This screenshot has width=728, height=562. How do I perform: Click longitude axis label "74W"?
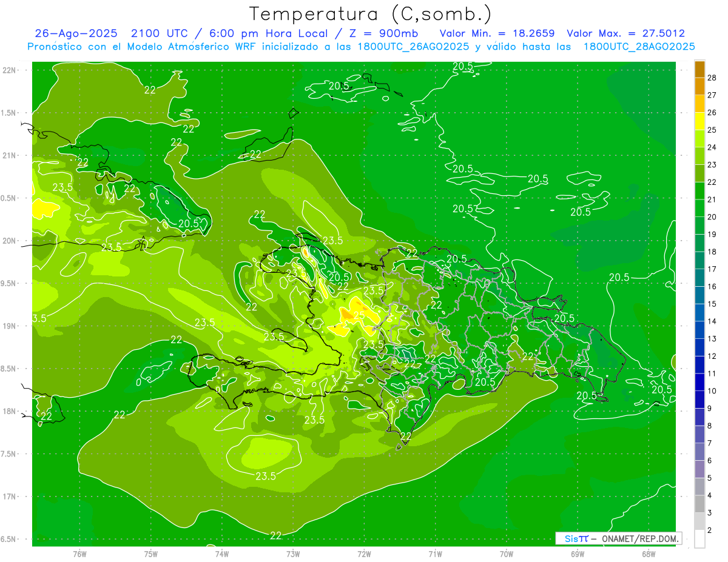(x=221, y=554)
